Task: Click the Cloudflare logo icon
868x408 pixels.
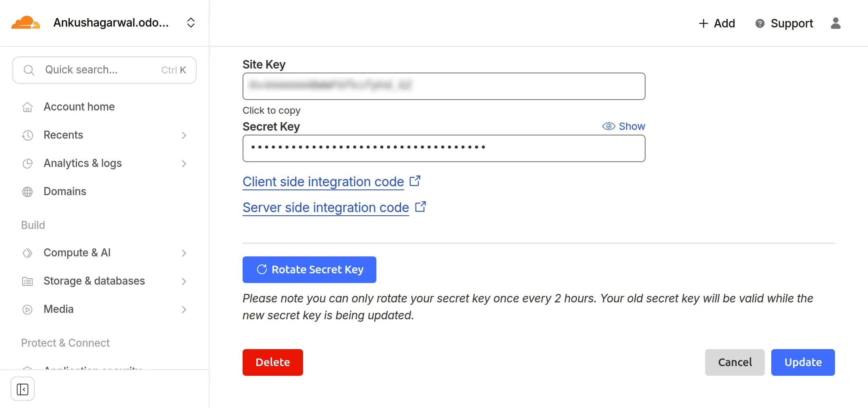Action: [26, 23]
